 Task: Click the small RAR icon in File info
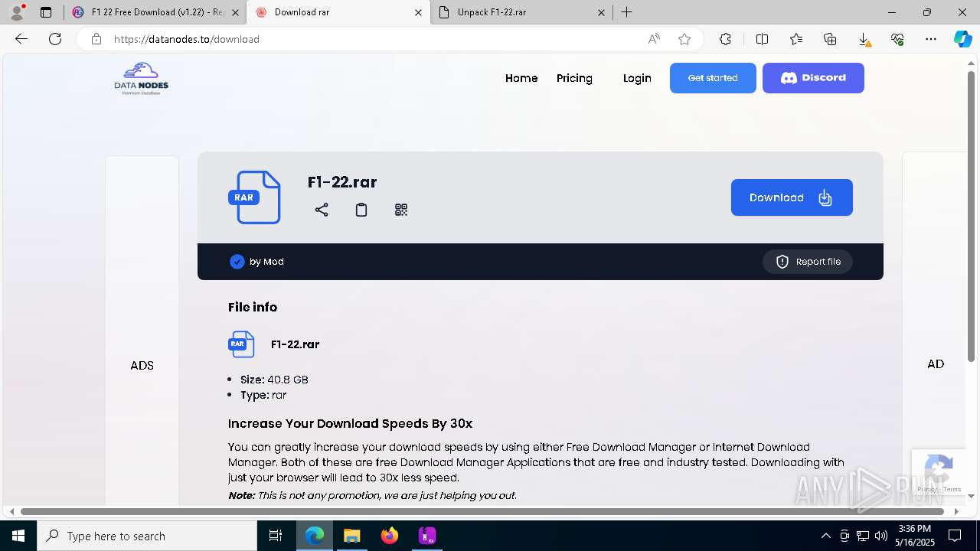pos(241,344)
